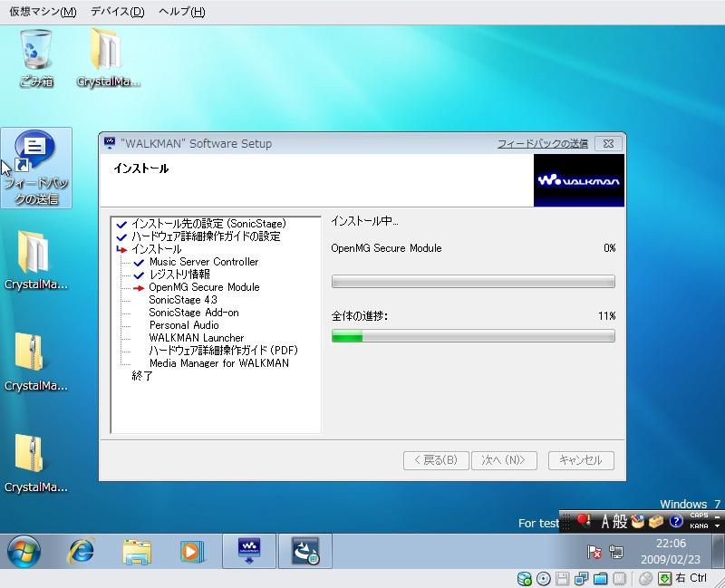
Task: Click the フィードバックの送信 link in title bar
Action: [542, 143]
